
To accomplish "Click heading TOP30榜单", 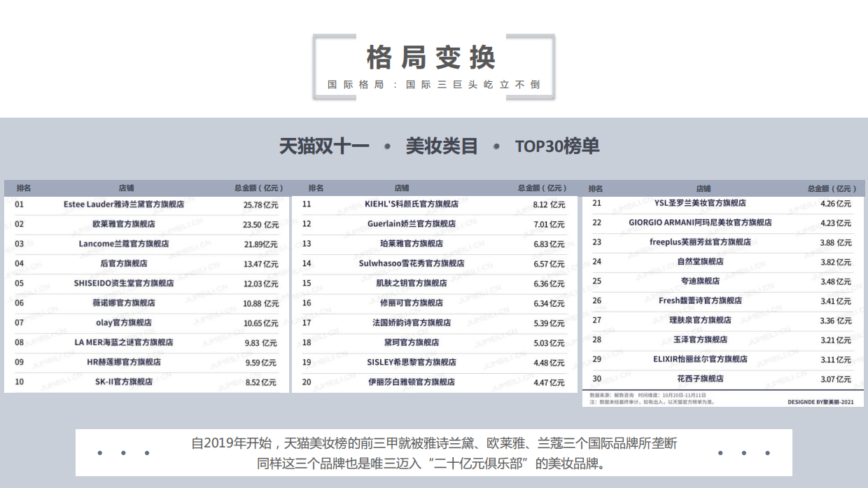I will coord(557,146).
